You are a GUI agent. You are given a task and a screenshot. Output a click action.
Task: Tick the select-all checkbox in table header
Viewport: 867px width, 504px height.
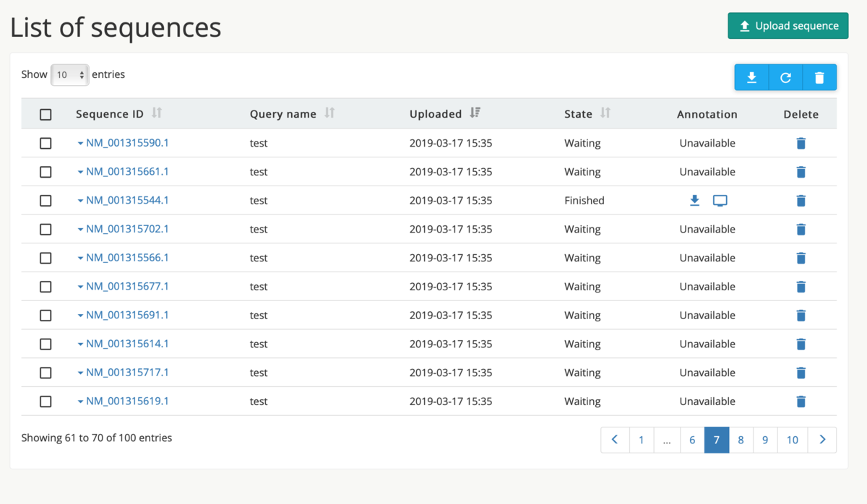[x=46, y=114]
